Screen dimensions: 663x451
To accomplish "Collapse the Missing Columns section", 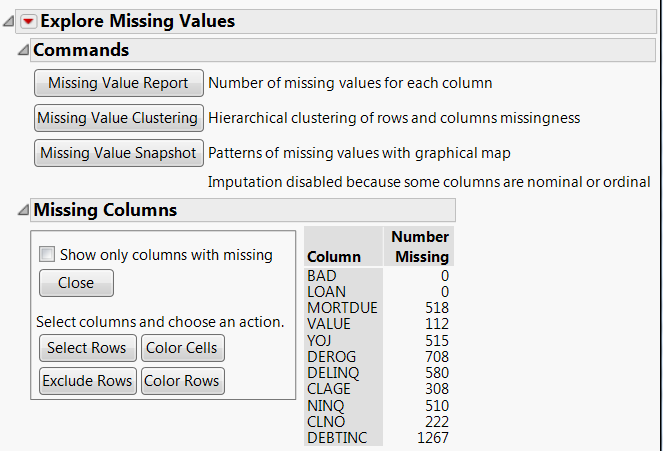I will [x=23, y=210].
